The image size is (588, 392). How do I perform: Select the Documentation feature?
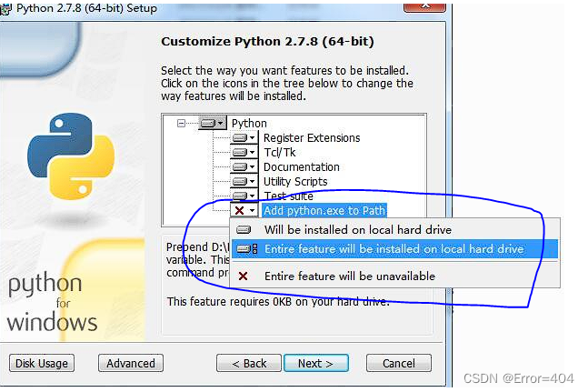coord(302,167)
